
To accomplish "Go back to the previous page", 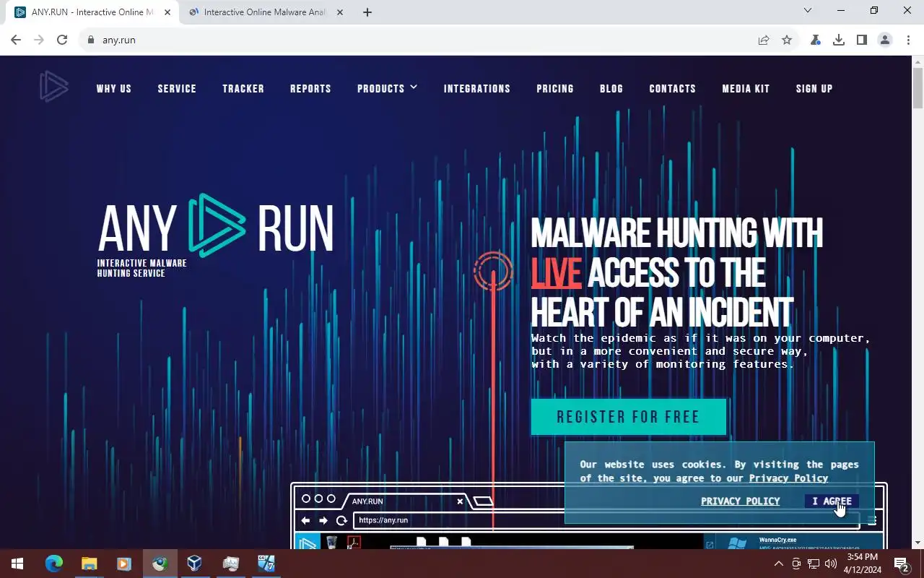I will (16, 40).
